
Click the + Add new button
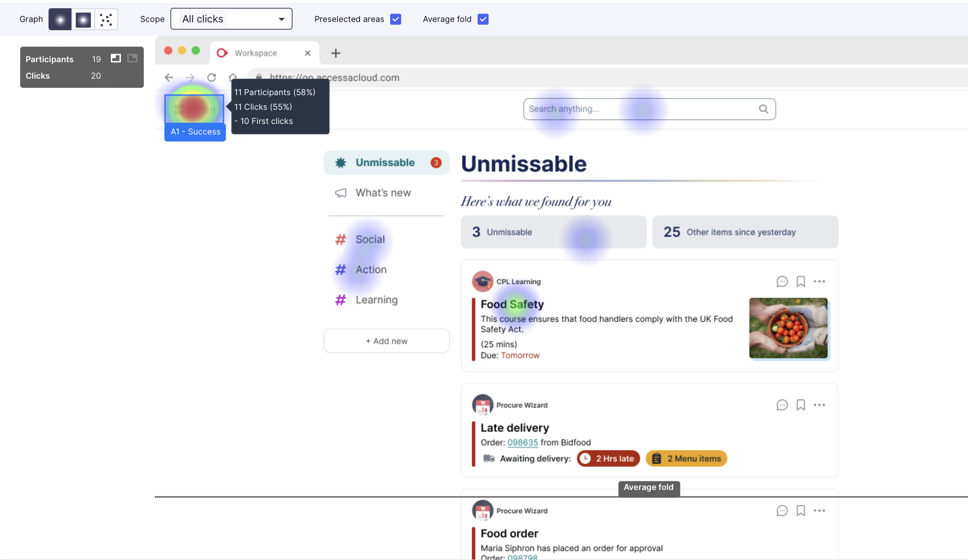coord(386,341)
